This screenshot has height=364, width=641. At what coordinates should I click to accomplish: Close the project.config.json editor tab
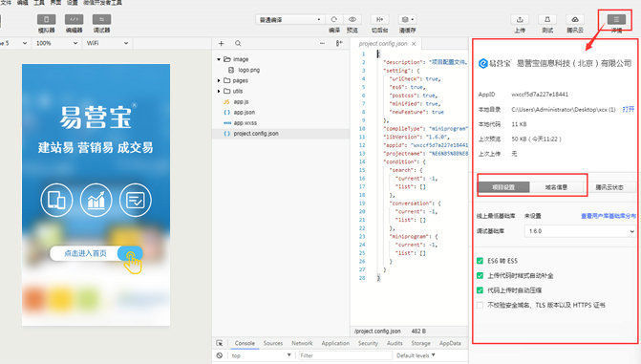point(414,43)
